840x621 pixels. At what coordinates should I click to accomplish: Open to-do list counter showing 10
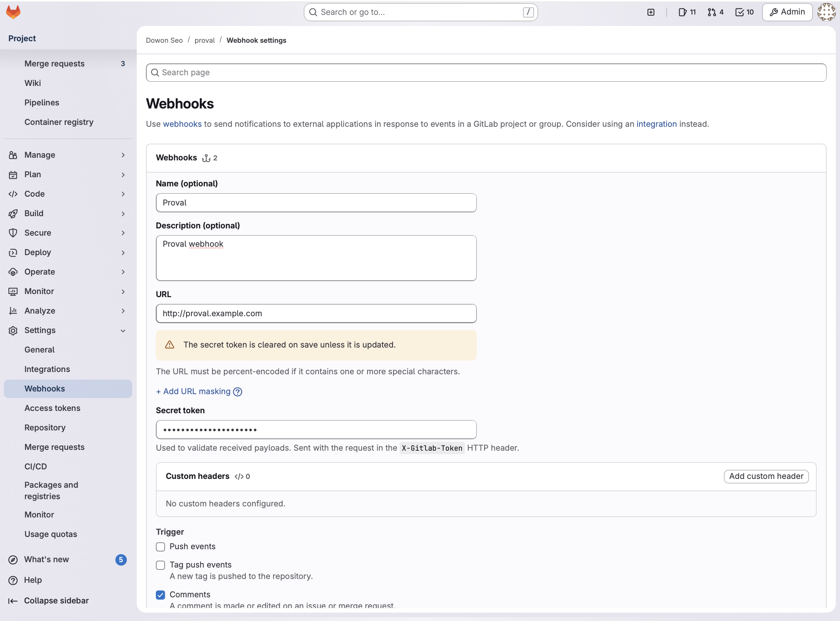point(745,12)
